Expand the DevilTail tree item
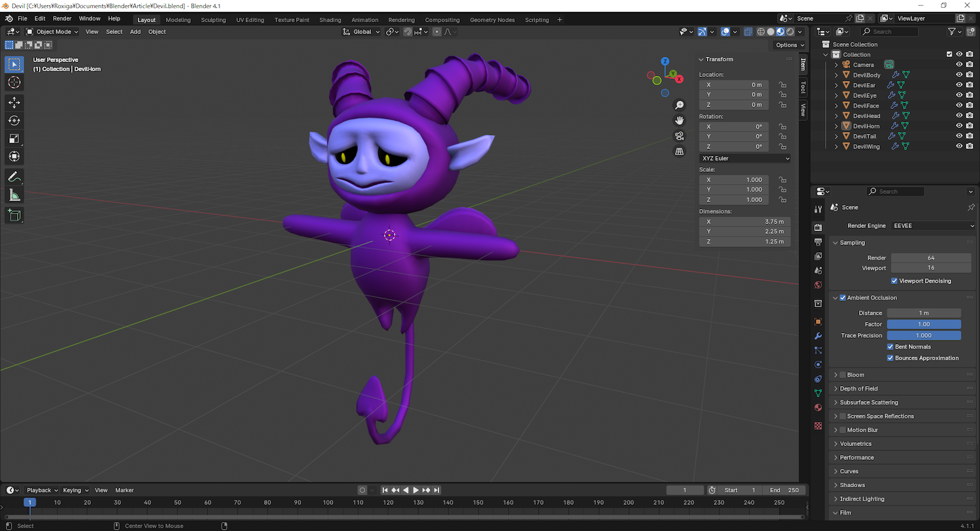Viewport: 980px width, 531px height. (x=836, y=137)
